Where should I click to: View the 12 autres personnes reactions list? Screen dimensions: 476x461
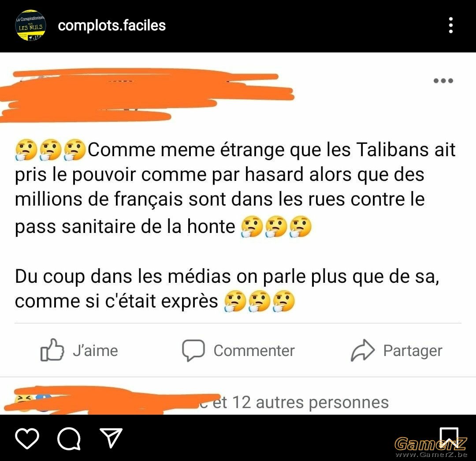coord(301,402)
